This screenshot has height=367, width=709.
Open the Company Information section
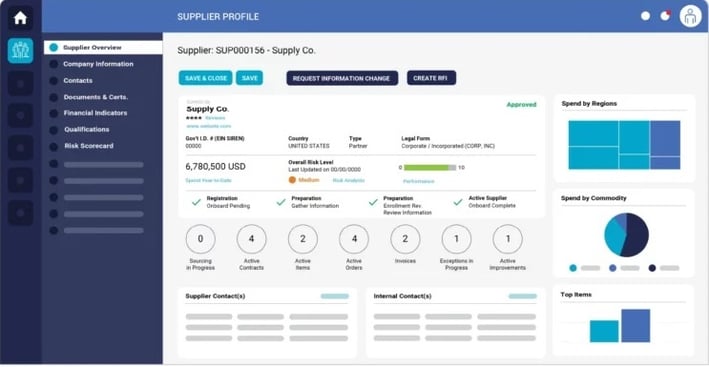coord(98,64)
